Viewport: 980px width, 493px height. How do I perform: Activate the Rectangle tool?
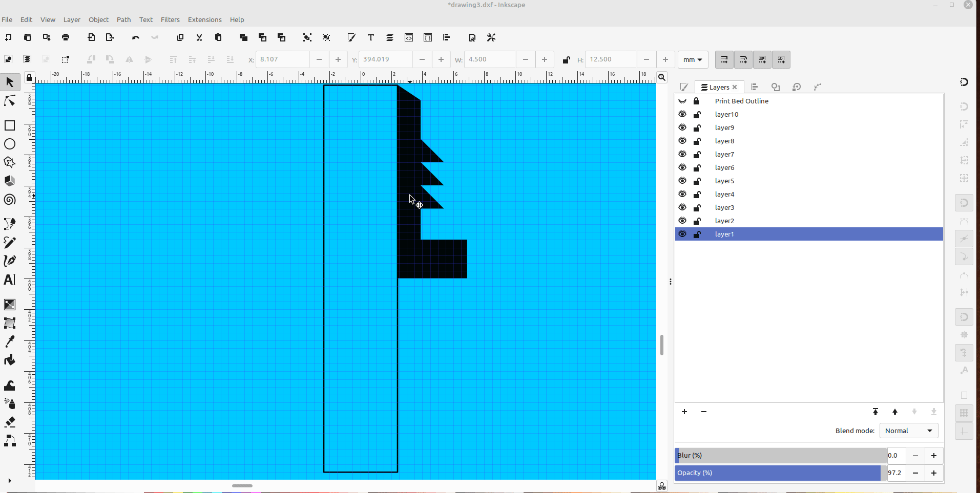pos(9,125)
